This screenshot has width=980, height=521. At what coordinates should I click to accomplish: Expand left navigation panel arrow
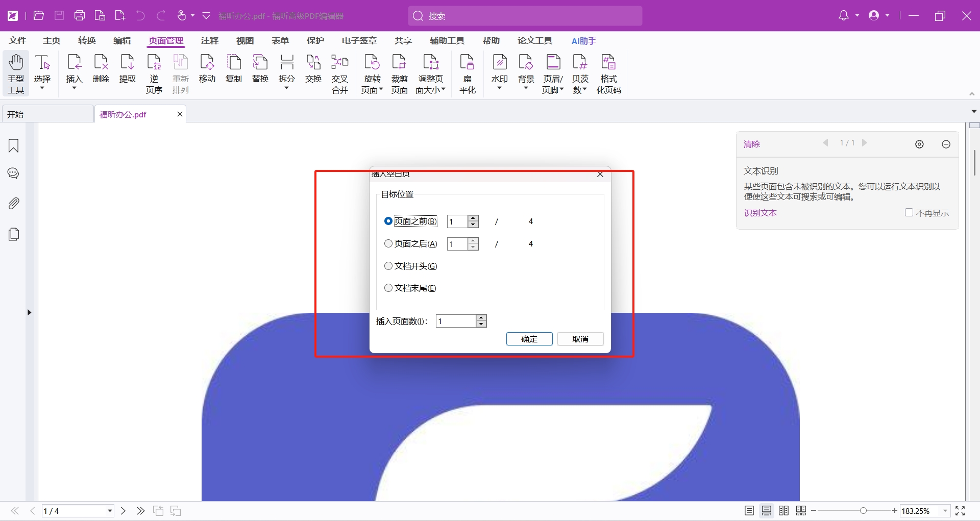[x=30, y=312]
